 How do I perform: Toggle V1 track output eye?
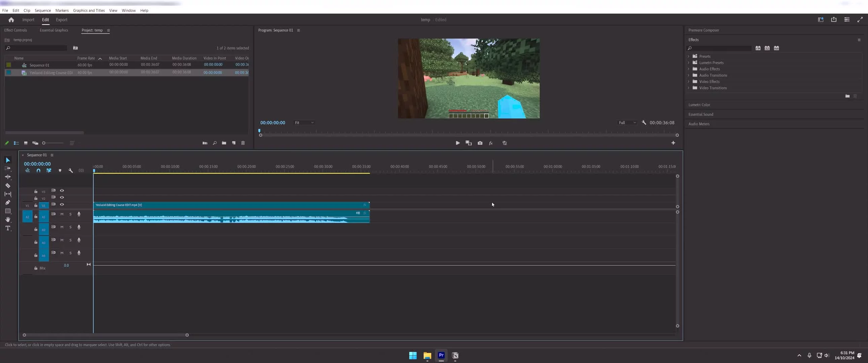pos(62,204)
